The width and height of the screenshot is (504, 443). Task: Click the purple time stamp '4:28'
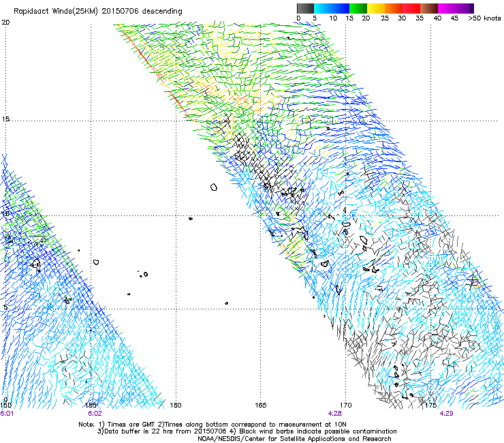click(x=335, y=414)
